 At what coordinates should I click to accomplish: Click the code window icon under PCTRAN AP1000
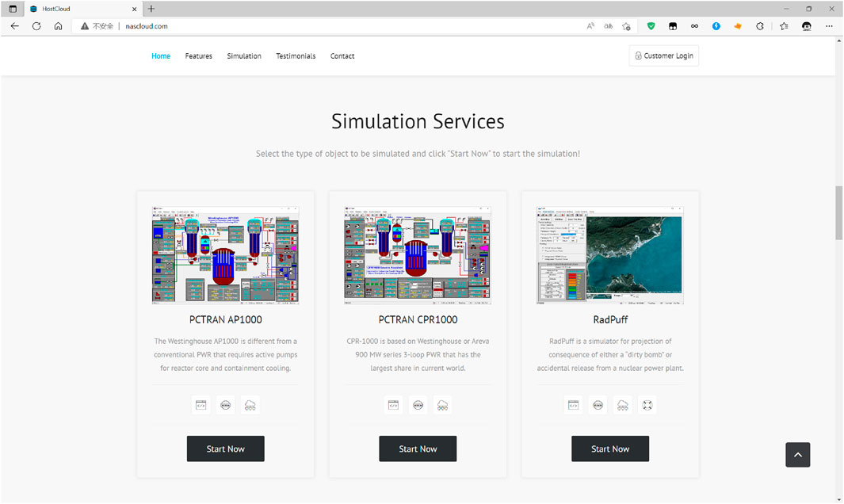coord(200,405)
